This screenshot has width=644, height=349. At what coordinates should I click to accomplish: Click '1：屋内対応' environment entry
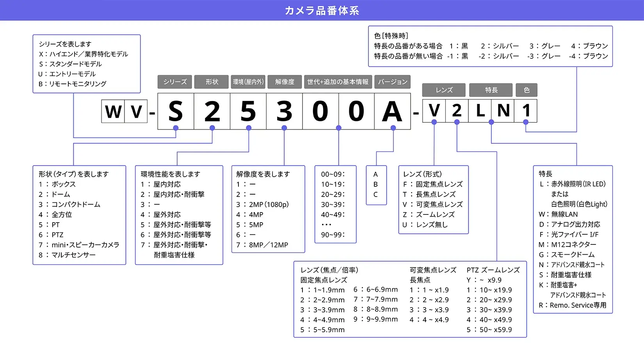(x=160, y=184)
